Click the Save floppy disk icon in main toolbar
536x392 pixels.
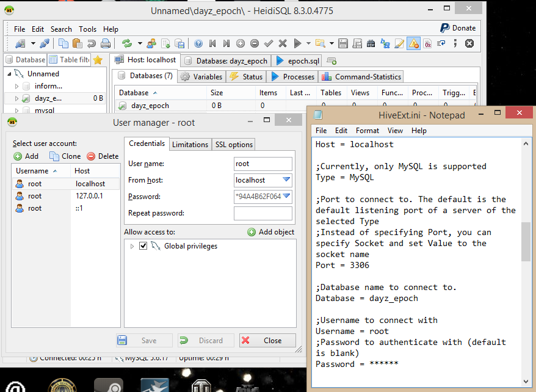point(343,43)
